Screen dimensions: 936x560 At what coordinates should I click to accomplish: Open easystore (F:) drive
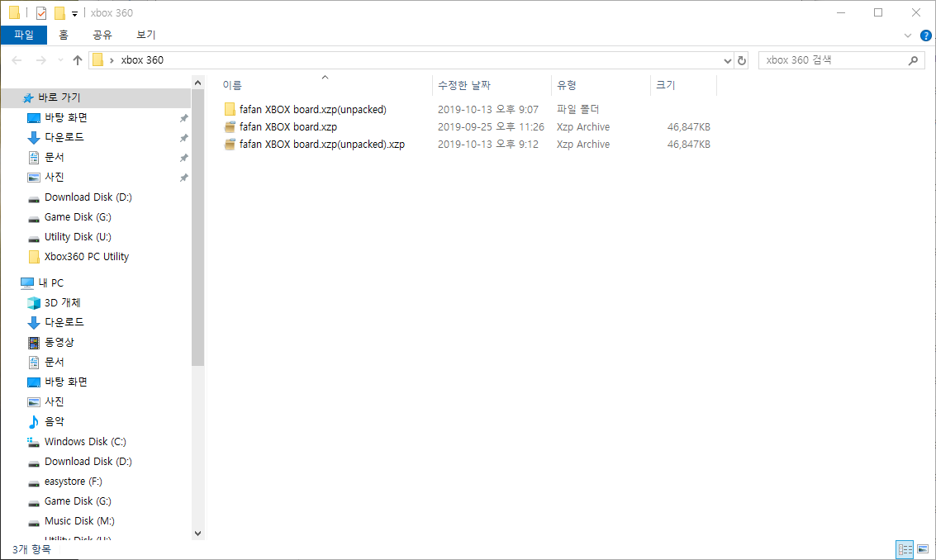(74, 482)
